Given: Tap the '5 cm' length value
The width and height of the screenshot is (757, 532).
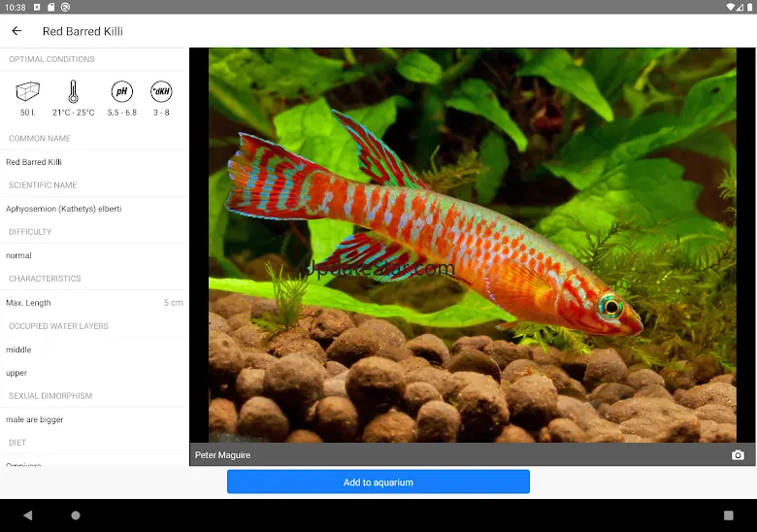Looking at the screenshot, I should (x=174, y=303).
